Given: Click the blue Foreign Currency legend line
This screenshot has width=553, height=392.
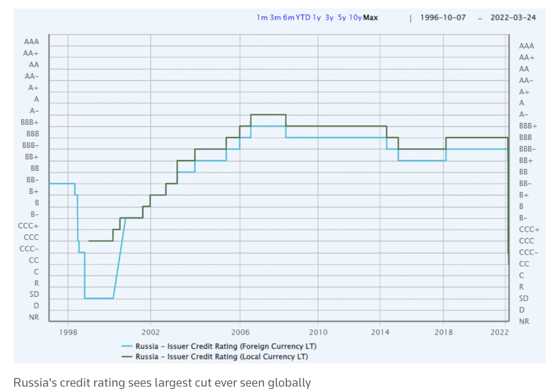Looking at the screenshot, I should (x=128, y=346).
